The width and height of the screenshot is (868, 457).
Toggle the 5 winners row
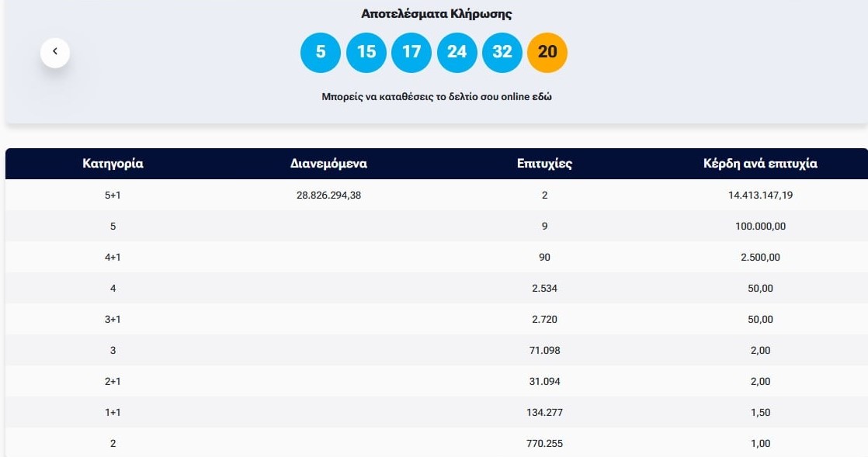(434, 226)
